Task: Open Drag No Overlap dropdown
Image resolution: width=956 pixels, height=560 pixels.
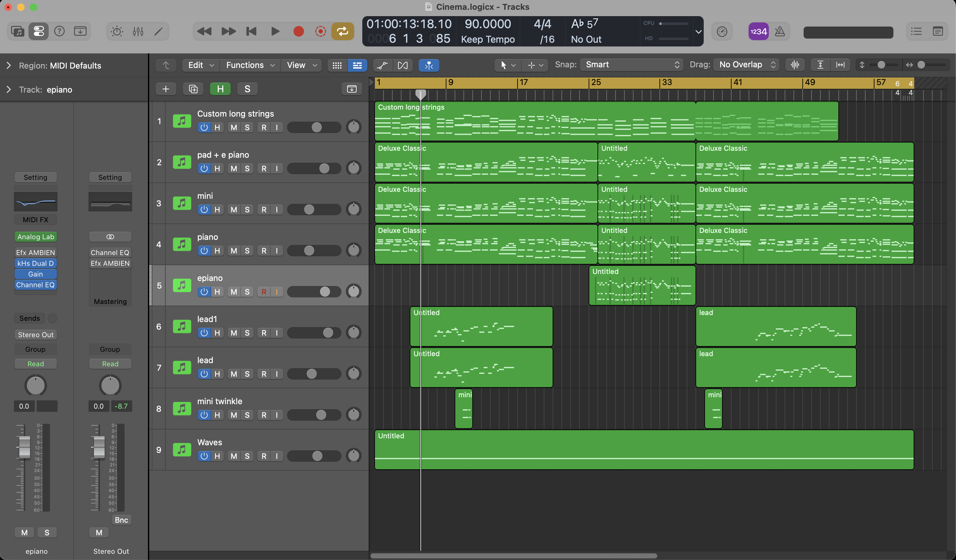Action: pyautogui.click(x=746, y=65)
